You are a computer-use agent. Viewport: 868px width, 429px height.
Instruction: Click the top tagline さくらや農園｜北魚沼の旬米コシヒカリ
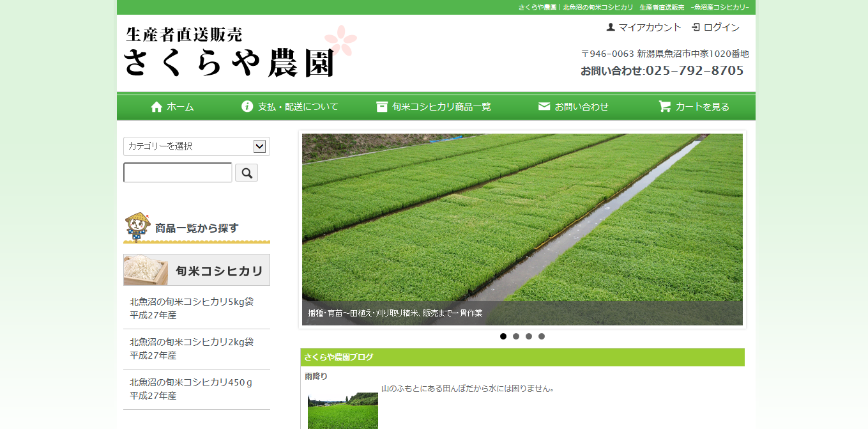click(x=575, y=7)
